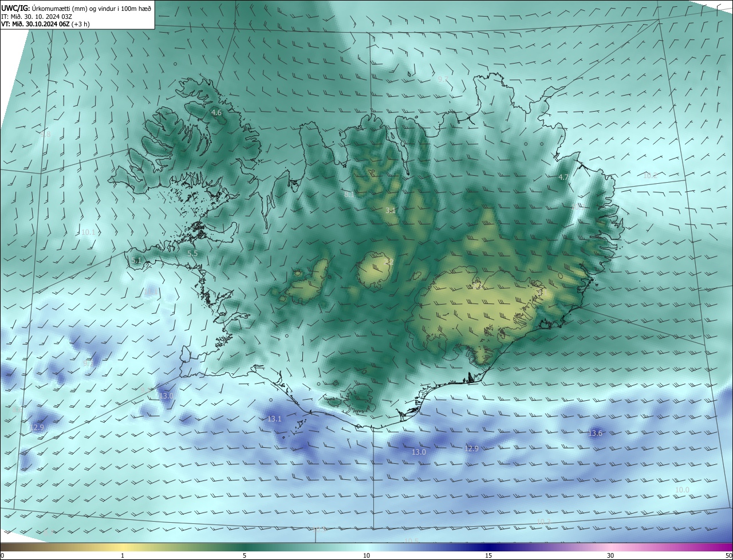Image resolution: width=733 pixels, height=560 pixels.
Task: Click the colorbar tick label 15
Action: (488, 555)
